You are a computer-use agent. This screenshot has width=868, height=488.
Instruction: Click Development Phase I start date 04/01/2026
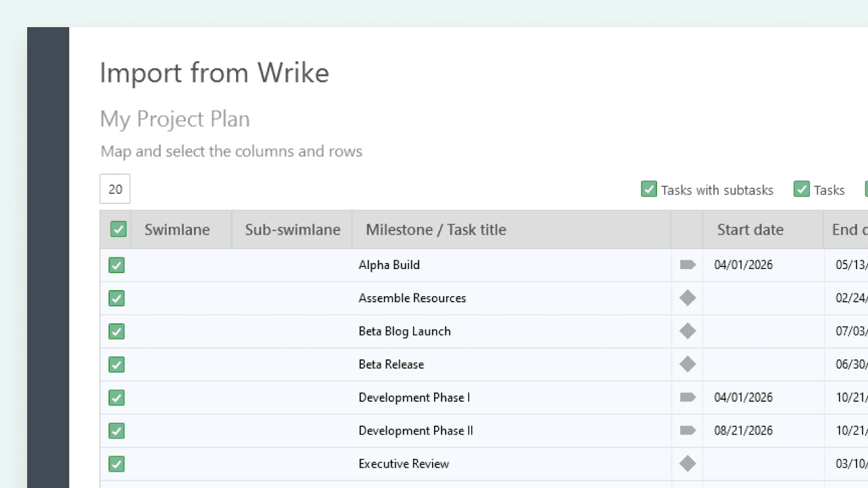coord(743,398)
